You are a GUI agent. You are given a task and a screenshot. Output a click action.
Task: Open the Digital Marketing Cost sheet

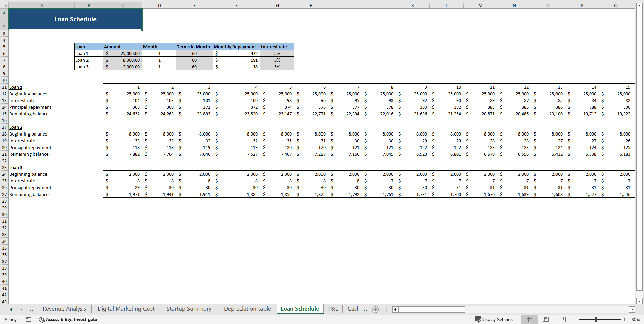pos(126,309)
